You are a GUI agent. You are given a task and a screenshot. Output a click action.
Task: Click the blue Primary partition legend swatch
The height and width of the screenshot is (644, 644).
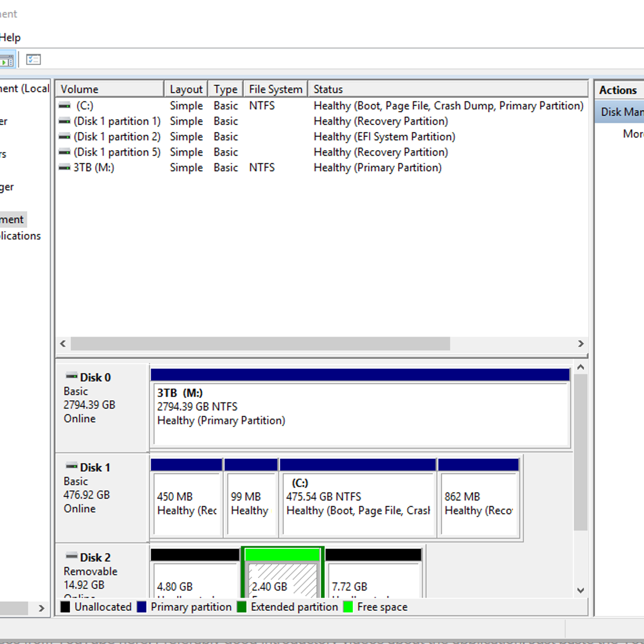coord(141,606)
